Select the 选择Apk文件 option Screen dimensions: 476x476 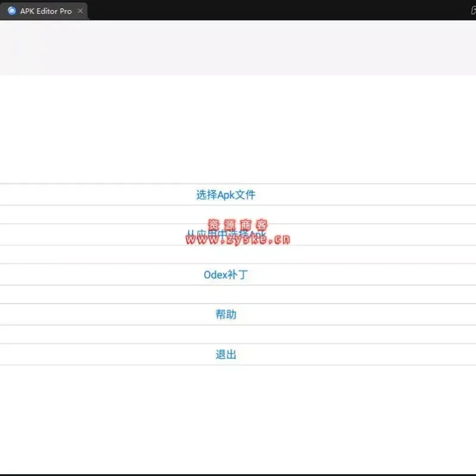tap(238, 195)
